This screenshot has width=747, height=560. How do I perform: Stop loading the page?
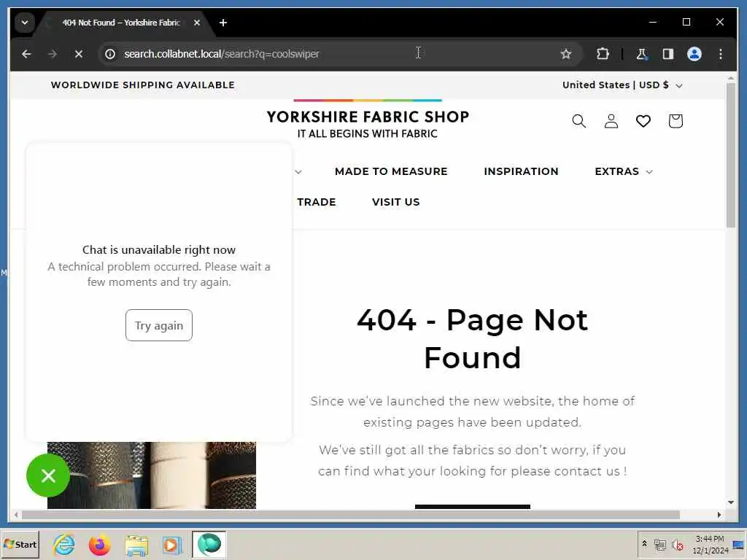pos(79,54)
